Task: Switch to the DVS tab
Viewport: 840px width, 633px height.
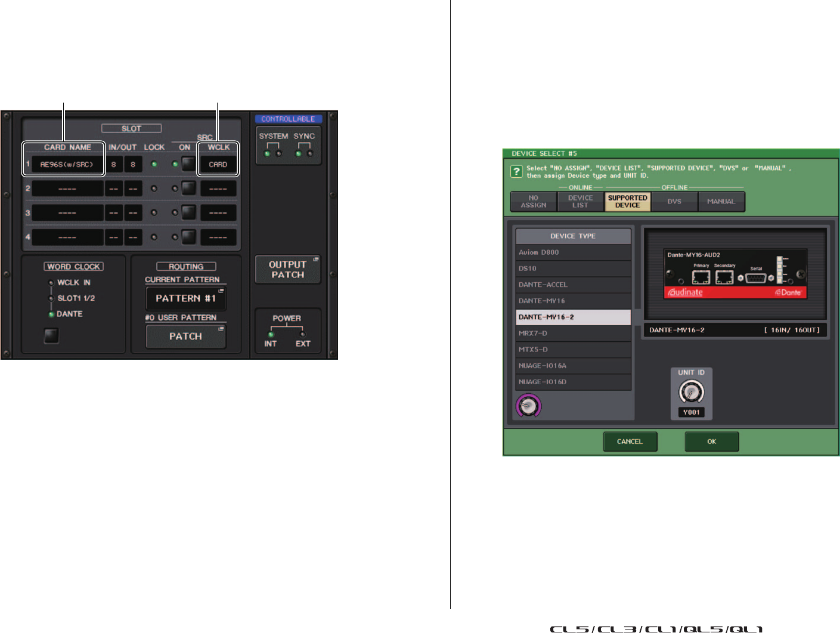Action: click(674, 202)
